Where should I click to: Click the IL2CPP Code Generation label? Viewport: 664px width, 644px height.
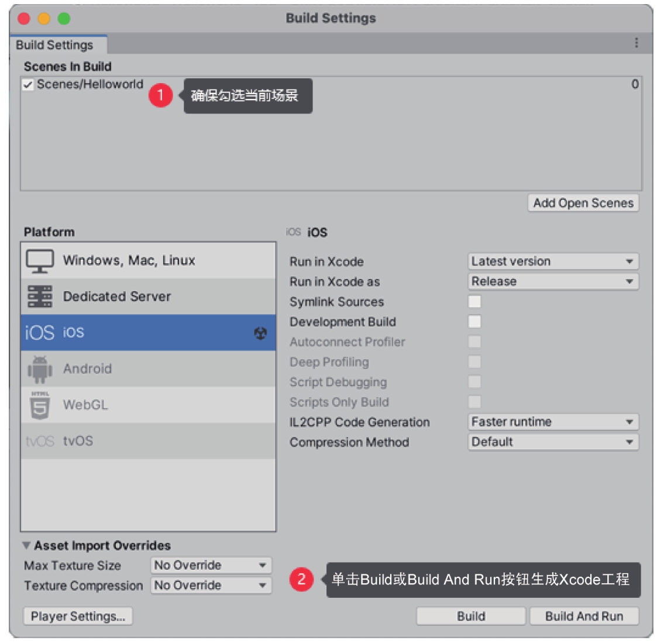(360, 422)
